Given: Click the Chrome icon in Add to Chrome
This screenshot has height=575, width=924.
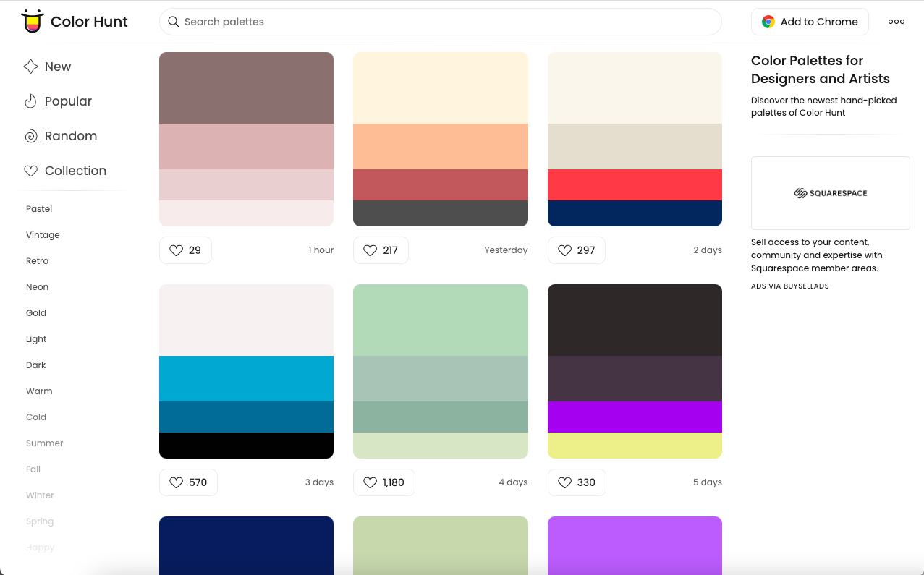Looking at the screenshot, I should (768, 22).
